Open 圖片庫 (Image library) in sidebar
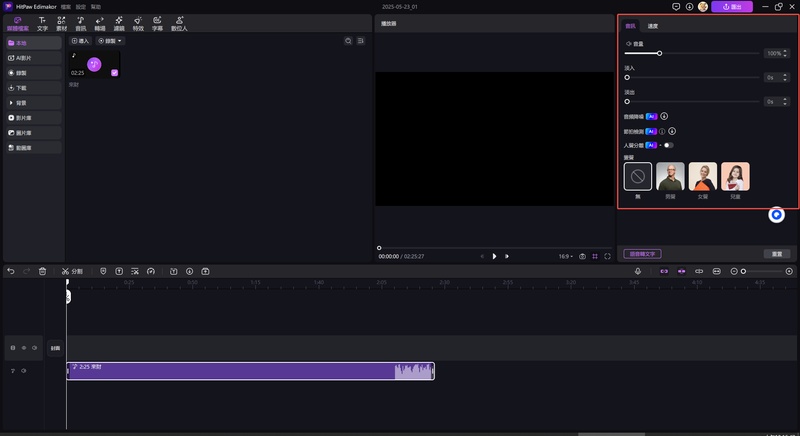800x436 pixels. [x=34, y=133]
